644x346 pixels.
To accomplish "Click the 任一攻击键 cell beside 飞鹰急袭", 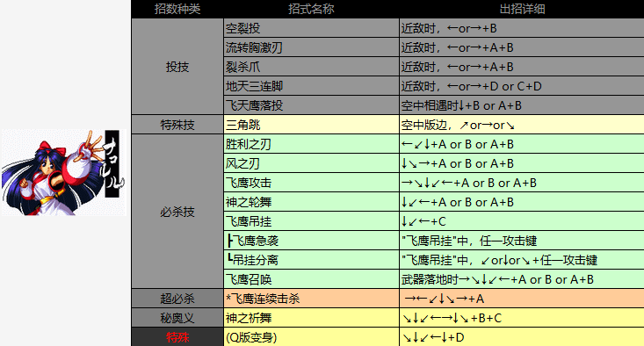I will click(x=522, y=241).
